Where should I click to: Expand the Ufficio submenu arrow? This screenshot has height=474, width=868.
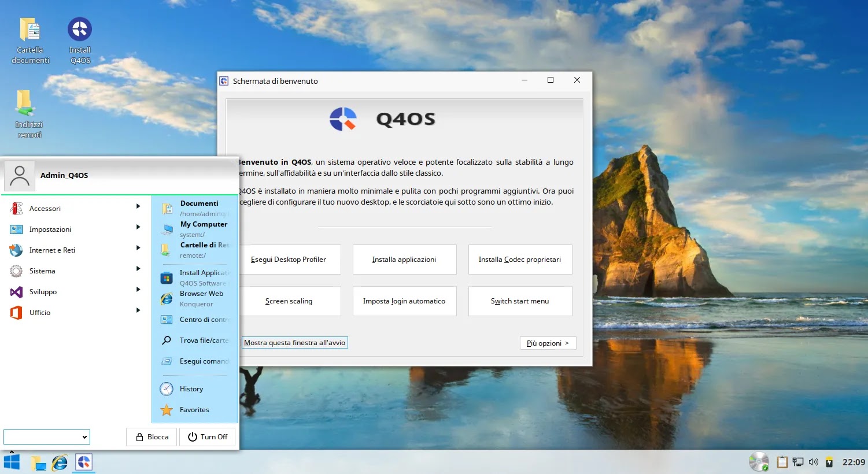pos(138,310)
